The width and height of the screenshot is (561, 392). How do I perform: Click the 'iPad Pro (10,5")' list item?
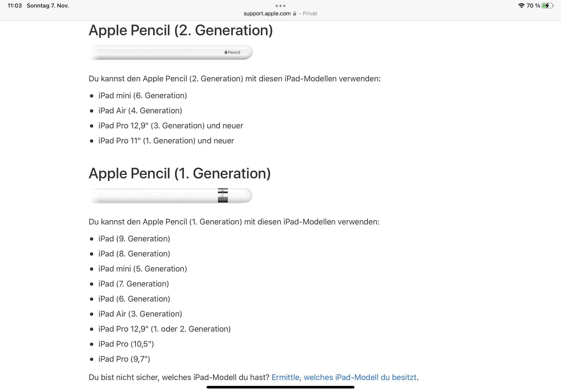126,344
